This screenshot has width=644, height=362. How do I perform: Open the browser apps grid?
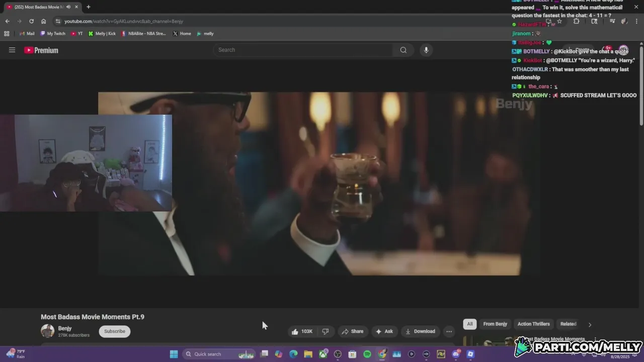[7, 34]
